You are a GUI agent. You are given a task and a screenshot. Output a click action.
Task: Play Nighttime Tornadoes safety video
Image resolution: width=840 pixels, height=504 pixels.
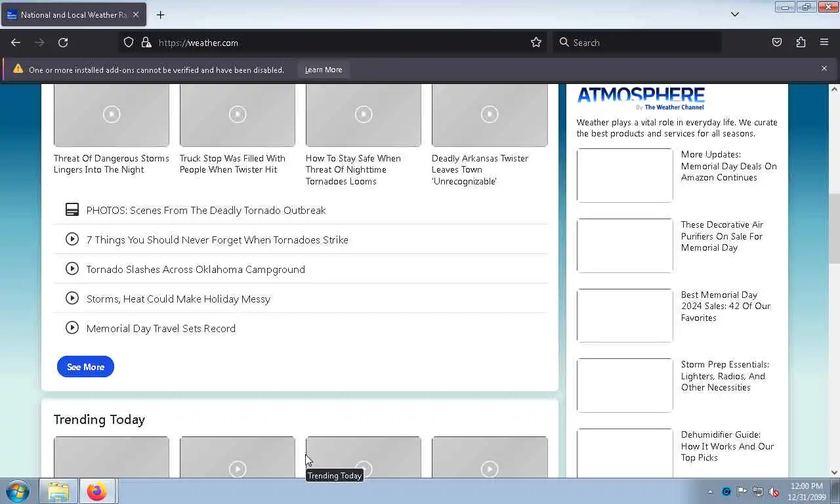point(364,115)
